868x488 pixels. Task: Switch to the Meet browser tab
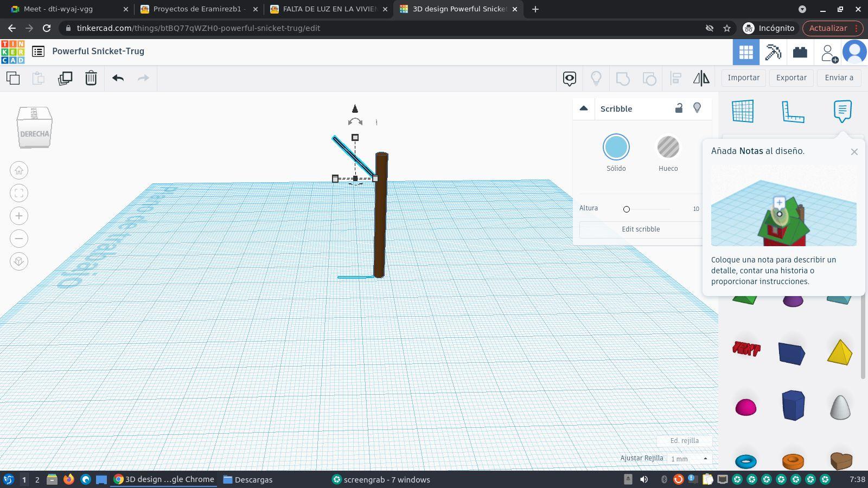click(67, 9)
